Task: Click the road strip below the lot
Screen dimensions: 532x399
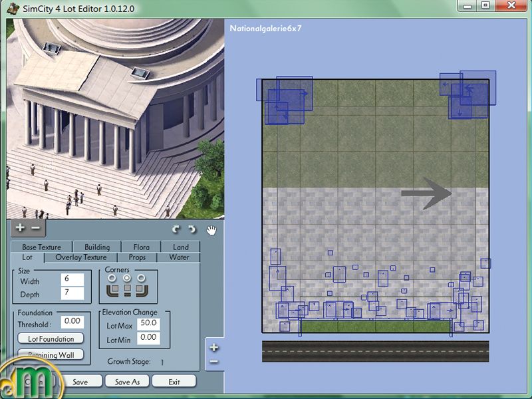Action: [376, 351]
